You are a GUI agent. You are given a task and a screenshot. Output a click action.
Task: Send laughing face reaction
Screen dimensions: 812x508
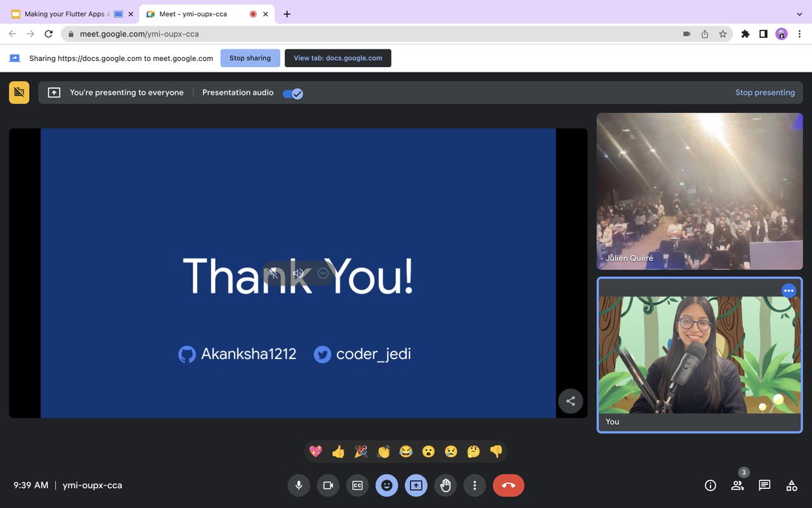click(x=406, y=451)
